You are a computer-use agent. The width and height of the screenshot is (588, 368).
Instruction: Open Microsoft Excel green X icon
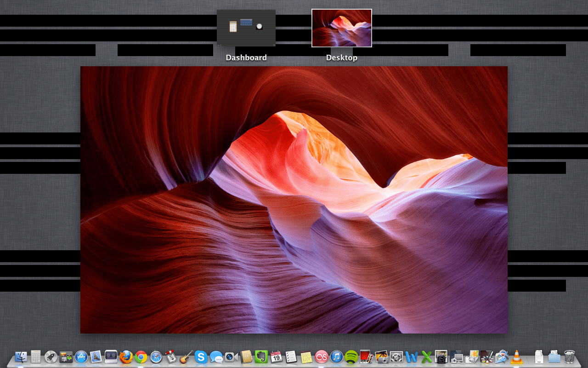tap(427, 356)
